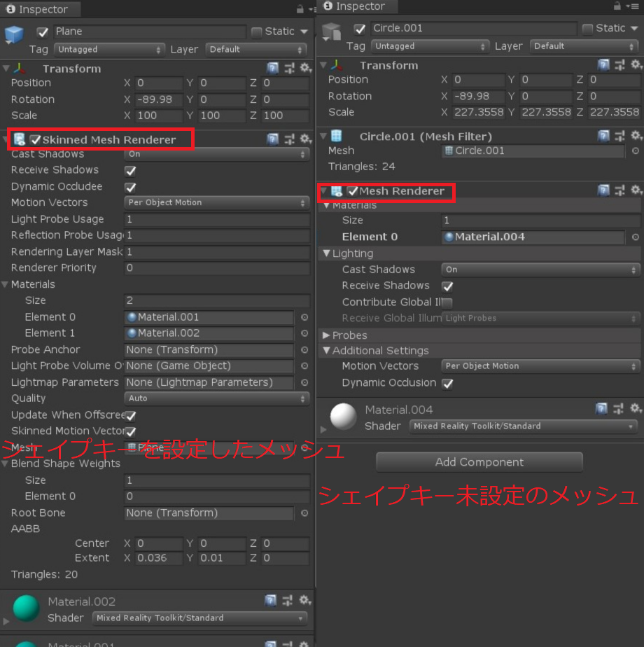Collapse Materials foldout in Skinned Mesh Renderer
644x647 pixels.
5,284
